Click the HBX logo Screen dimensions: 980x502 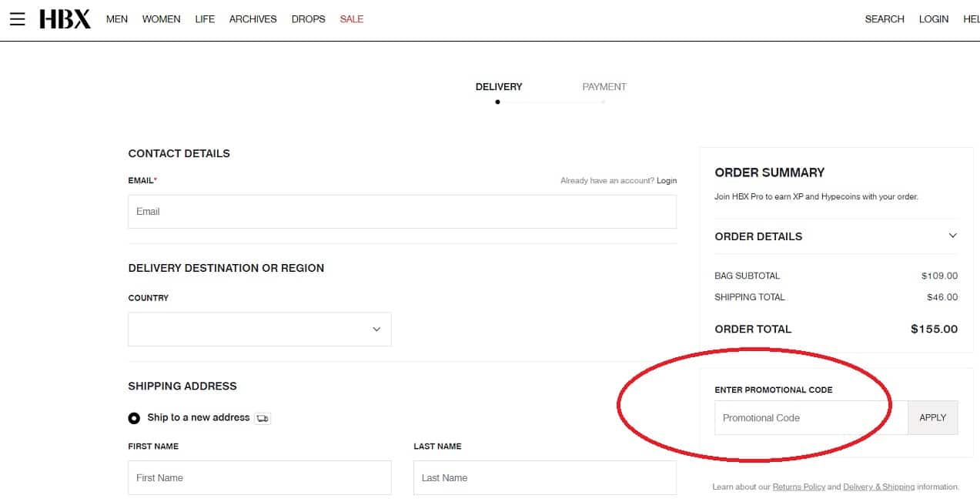pos(65,19)
